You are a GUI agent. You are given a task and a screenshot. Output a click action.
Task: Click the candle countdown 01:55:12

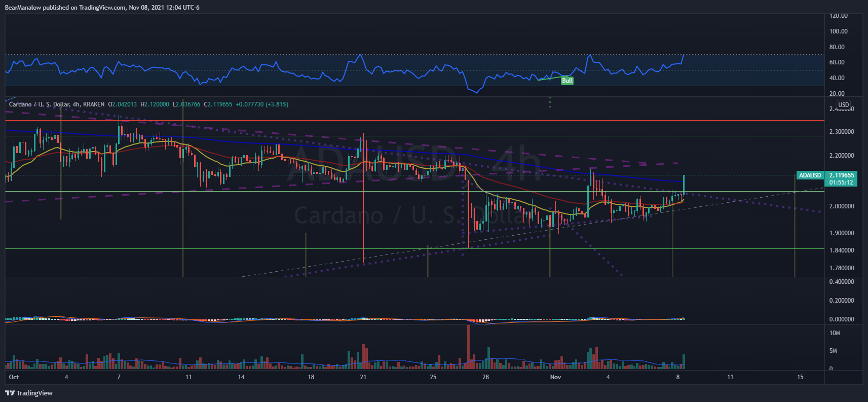[x=841, y=182]
